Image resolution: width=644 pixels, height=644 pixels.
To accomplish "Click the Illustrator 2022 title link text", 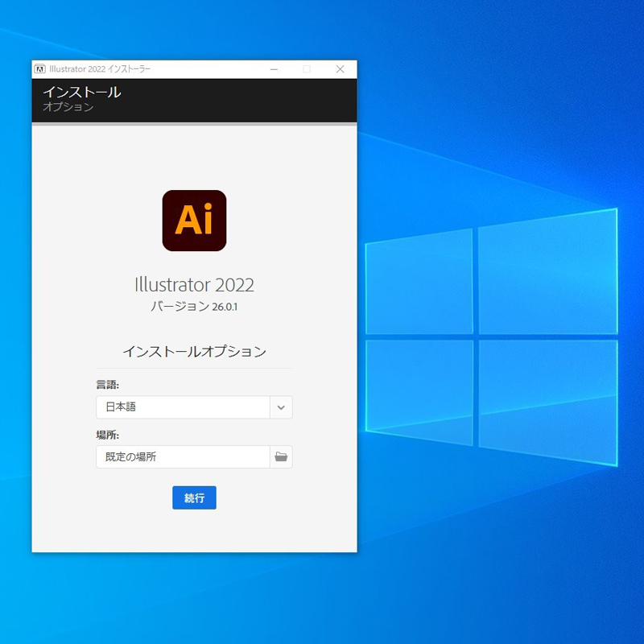I will (194, 284).
